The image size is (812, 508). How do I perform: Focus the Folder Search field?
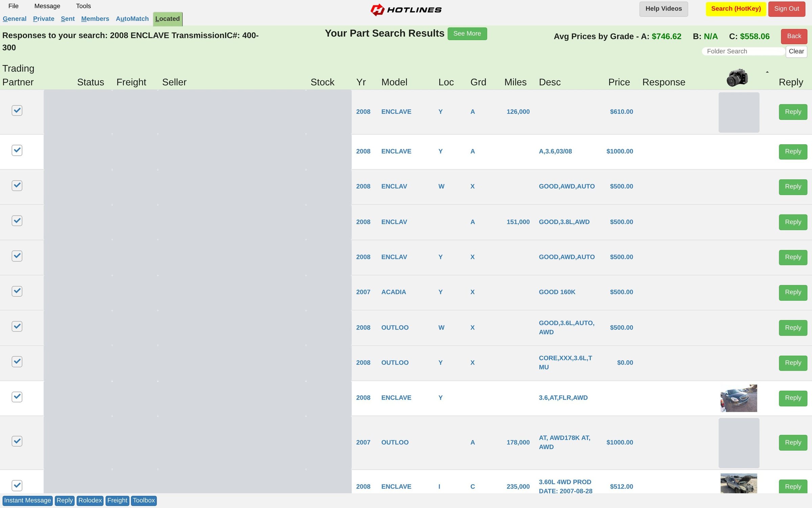(x=743, y=51)
